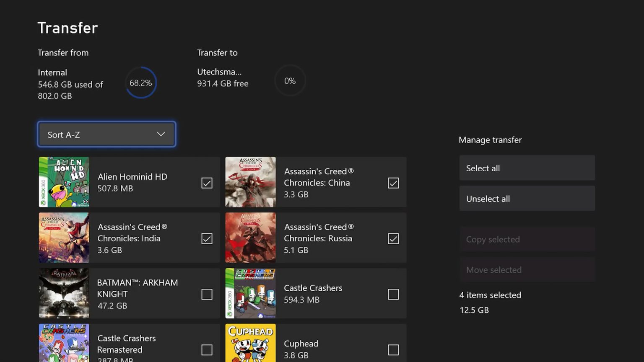Check the BATMAN: ARKHAM KNIGHT checkbox
Image resolution: width=644 pixels, height=362 pixels.
pyautogui.click(x=207, y=294)
